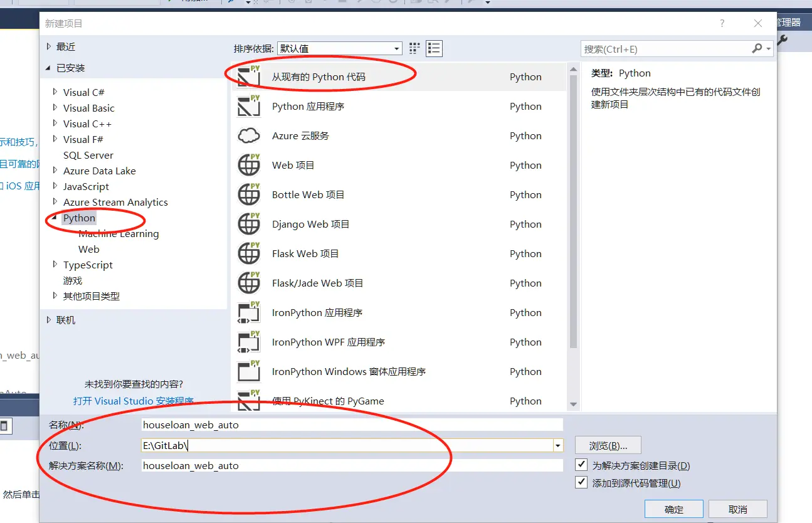Select the IronPython Windows 窗体应用程序 icon
Image resolution: width=812 pixels, height=523 pixels.
[x=248, y=371]
